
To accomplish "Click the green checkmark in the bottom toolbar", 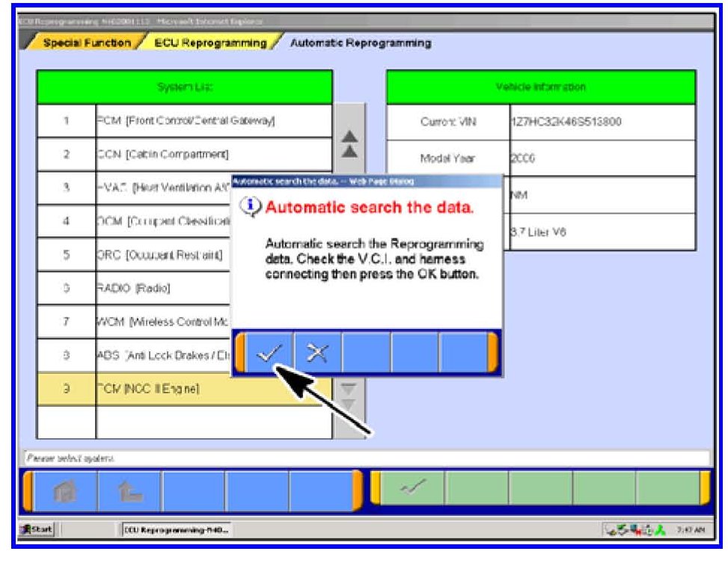I will coord(414,489).
